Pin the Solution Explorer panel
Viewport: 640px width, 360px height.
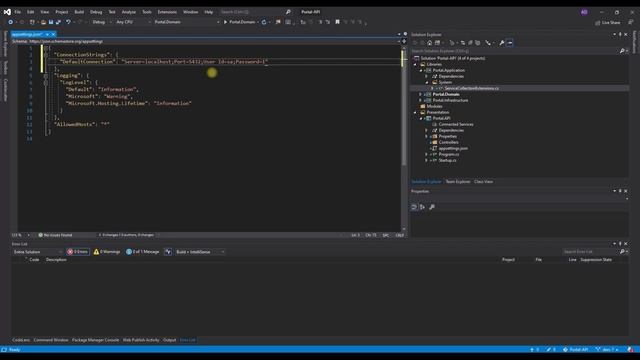click(x=620, y=35)
